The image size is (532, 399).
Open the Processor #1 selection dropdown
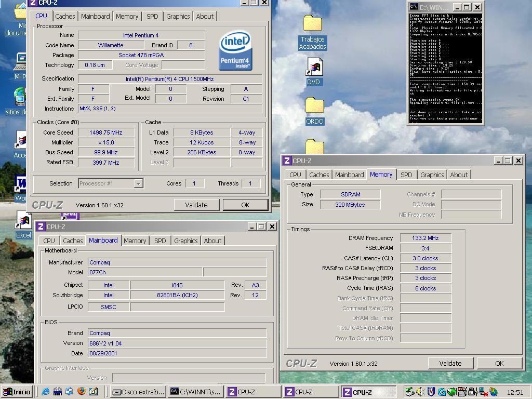click(x=111, y=183)
